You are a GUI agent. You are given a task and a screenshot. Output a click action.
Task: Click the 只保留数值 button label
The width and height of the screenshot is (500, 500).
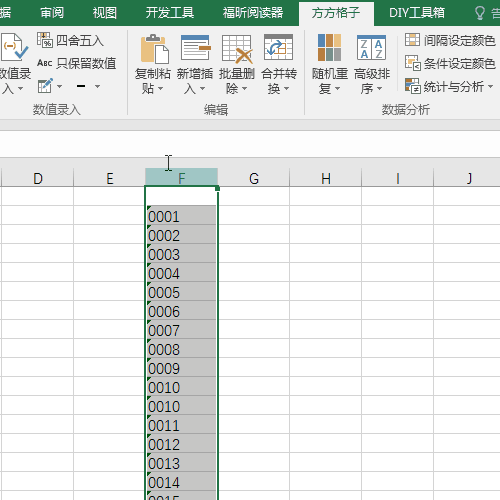click(x=86, y=63)
